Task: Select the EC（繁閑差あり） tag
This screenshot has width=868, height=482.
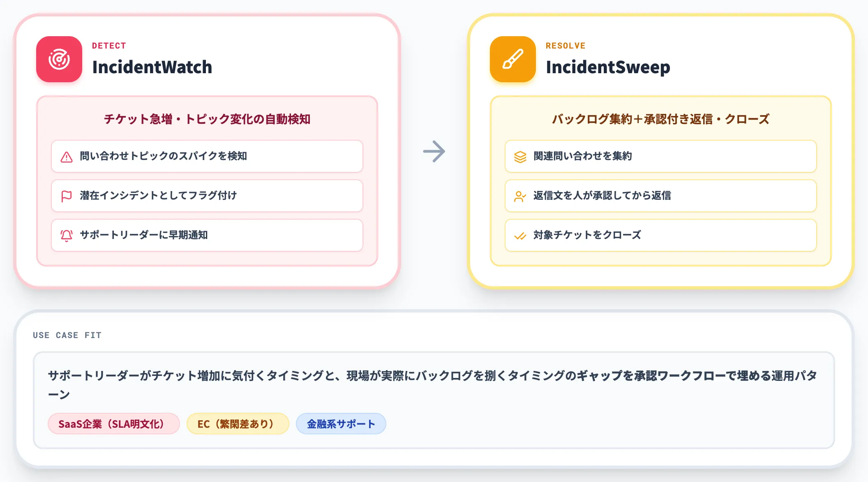Action: coord(238,424)
